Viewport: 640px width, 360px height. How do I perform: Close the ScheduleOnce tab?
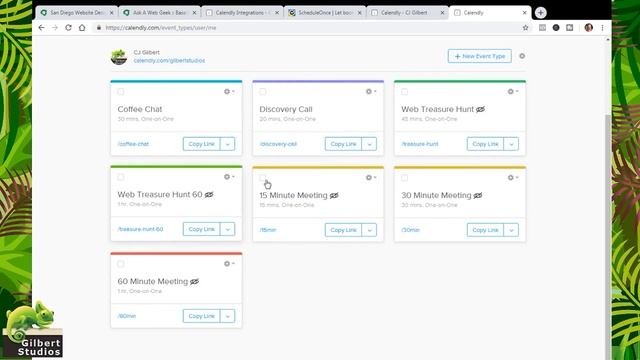coord(360,13)
